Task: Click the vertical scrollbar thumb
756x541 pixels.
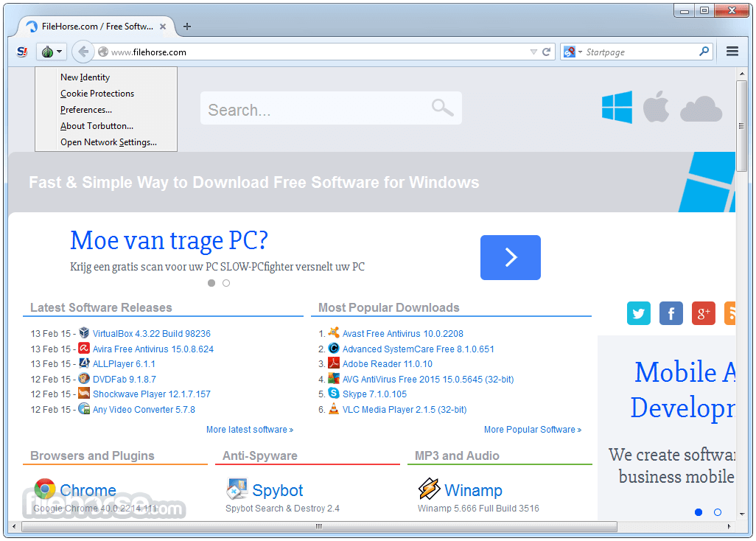Action: point(741,126)
